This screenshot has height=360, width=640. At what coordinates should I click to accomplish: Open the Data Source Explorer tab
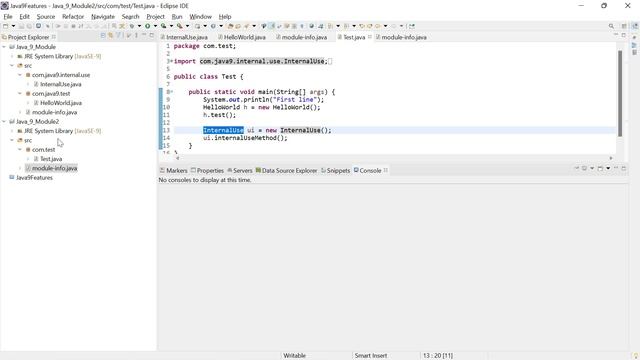[287, 171]
